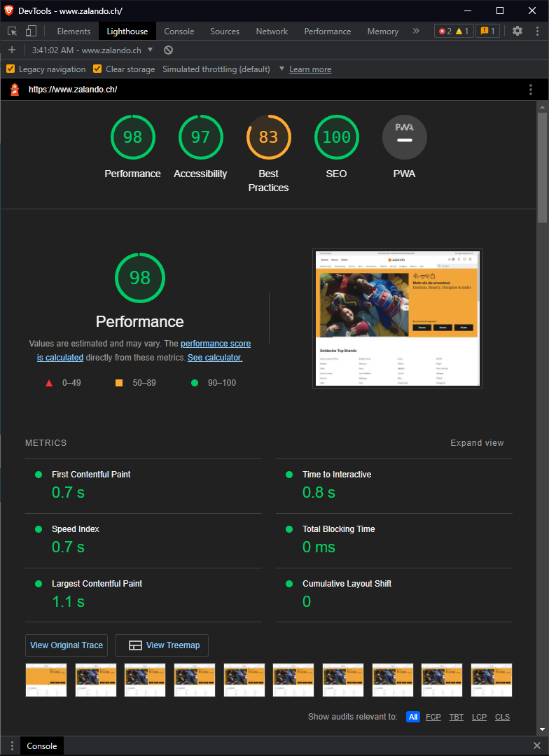
Task: Expand the Simulated throttling options arrow
Action: 282,69
